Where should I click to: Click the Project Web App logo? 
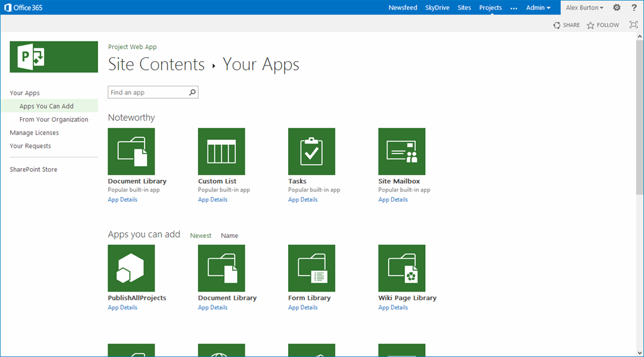pos(54,57)
